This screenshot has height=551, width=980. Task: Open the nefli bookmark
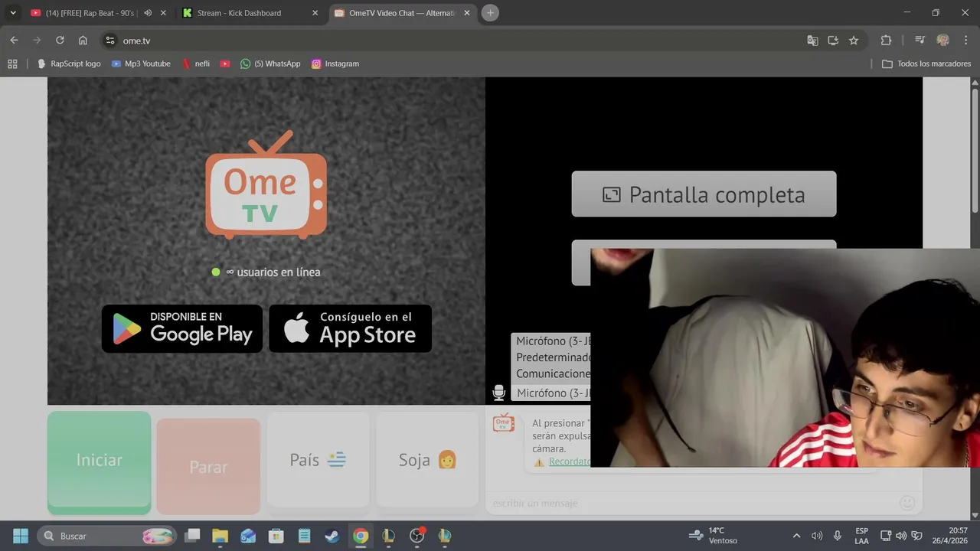coord(196,64)
